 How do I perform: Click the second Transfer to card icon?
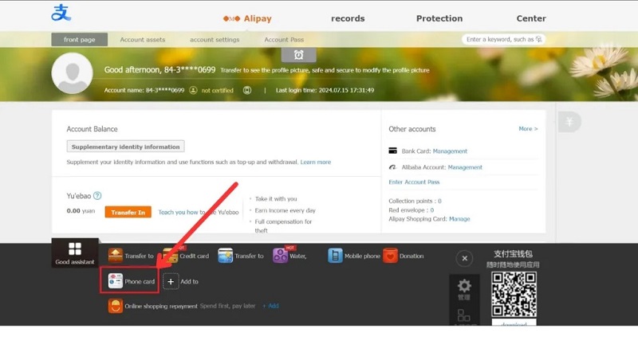[x=225, y=256]
